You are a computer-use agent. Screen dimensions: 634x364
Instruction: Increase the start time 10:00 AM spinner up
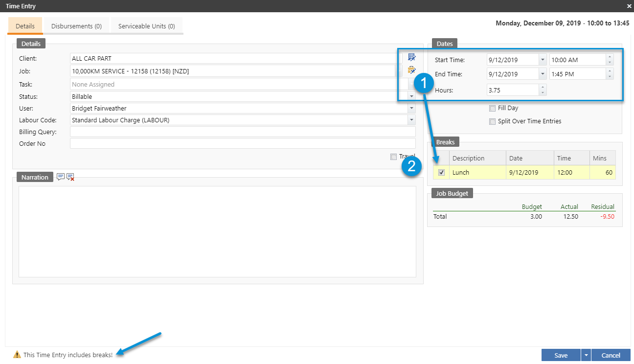pos(610,57)
